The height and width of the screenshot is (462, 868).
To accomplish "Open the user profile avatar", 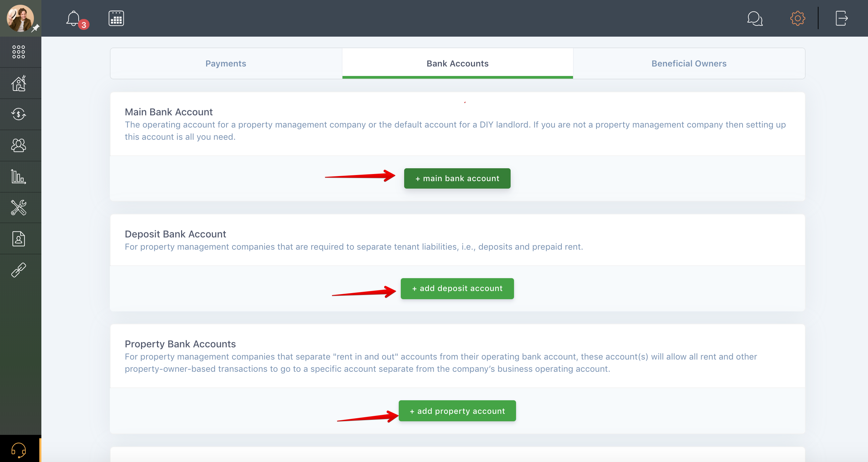I will 20,18.
